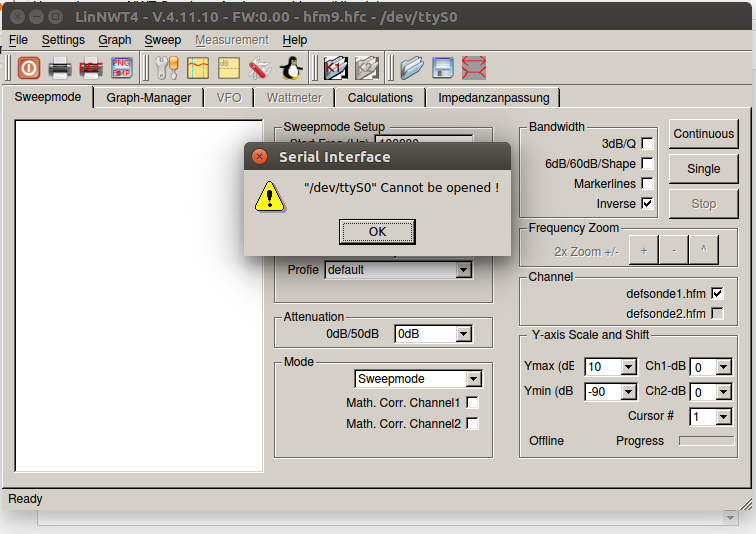This screenshot has width=756, height=534.
Task: Open the Cursor # dropdown
Action: pyautogui.click(x=723, y=417)
